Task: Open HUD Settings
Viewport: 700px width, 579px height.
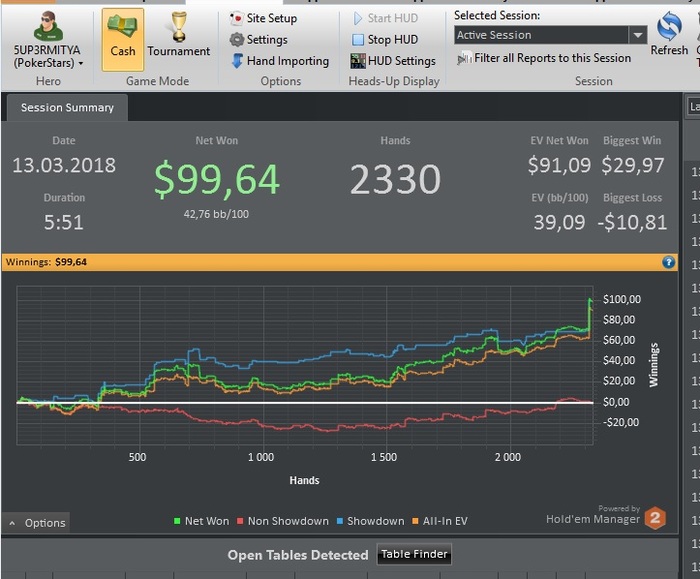Action: pyautogui.click(x=393, y=61)
